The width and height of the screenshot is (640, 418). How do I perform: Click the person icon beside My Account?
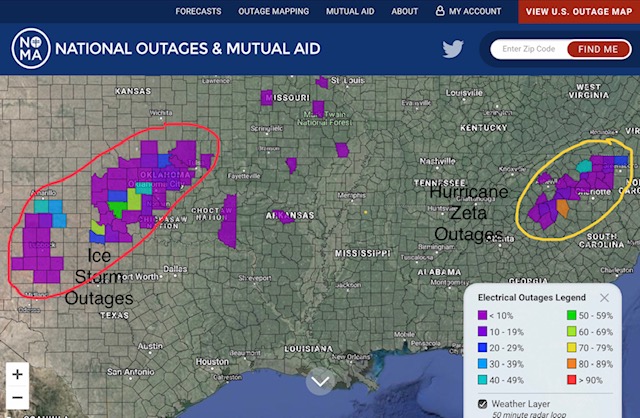(x=440, y=11)
